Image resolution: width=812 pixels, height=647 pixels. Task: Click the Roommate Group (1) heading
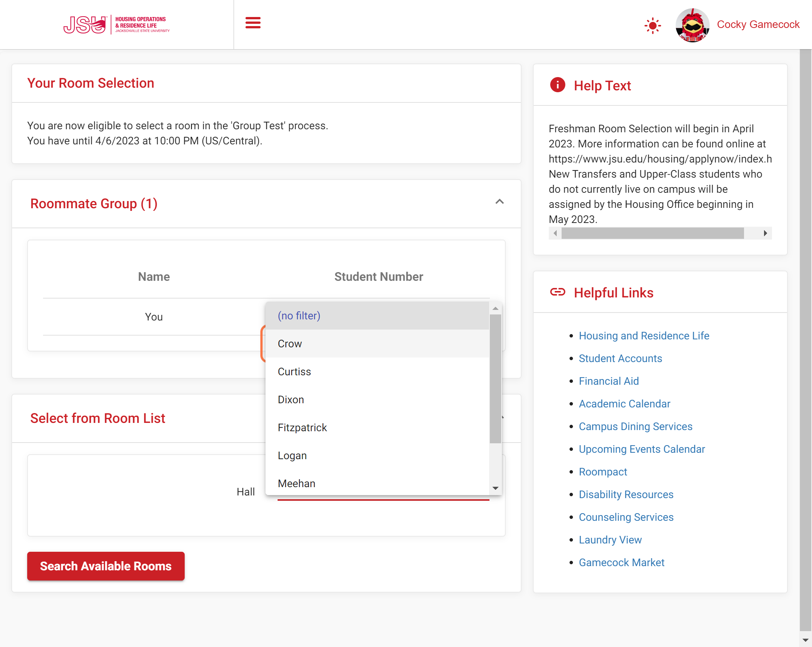pos(94,204)
